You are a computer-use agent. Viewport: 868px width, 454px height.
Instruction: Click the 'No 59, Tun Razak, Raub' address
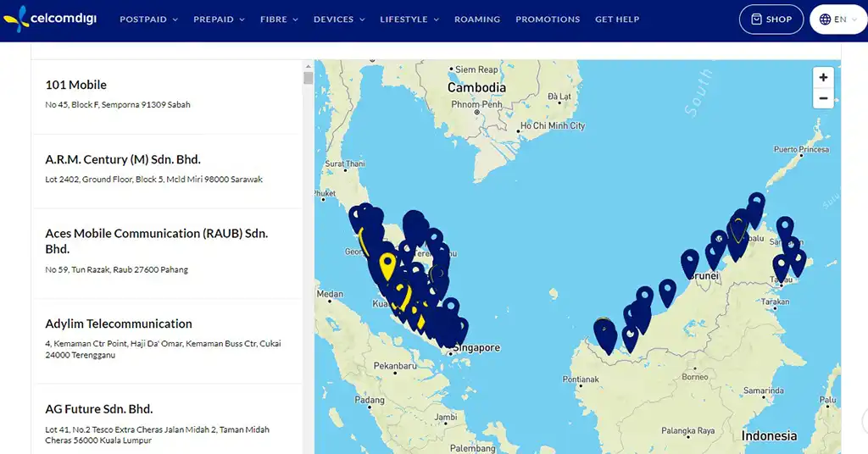pyautogui.click(x=117, y=270)
